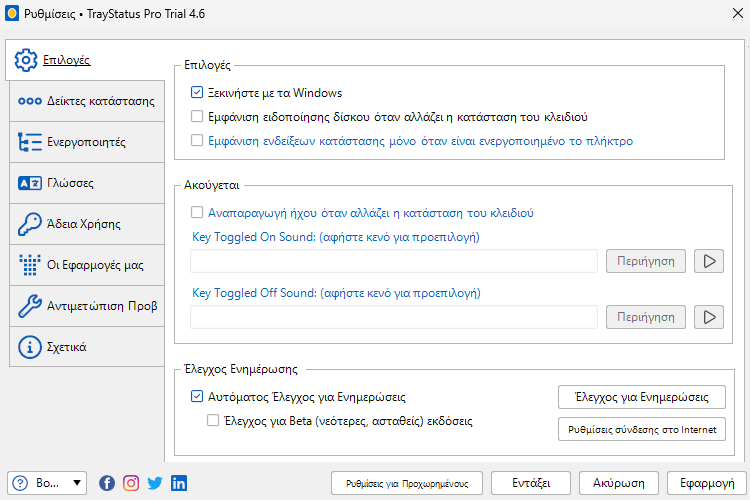Enable Έλεγχος για Beta εκδόσεις checkbox
750x500 pixels.
[213, 420]
